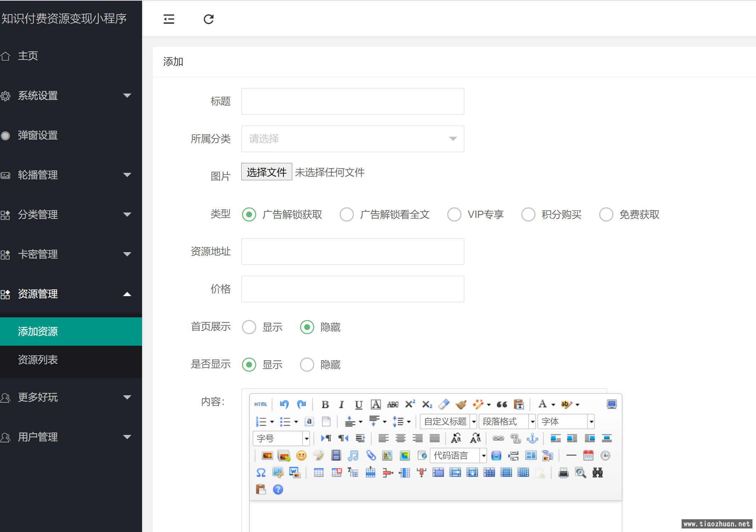Insert emoticon with the smiley icon
This screenshot has width=756, height=532.
301,455
